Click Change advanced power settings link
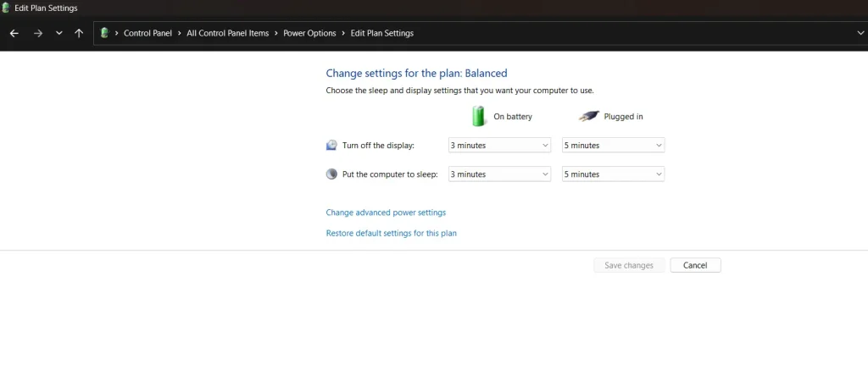Image resolution: width=868 pixels, height=381 pixels. (x=386, y=213)
